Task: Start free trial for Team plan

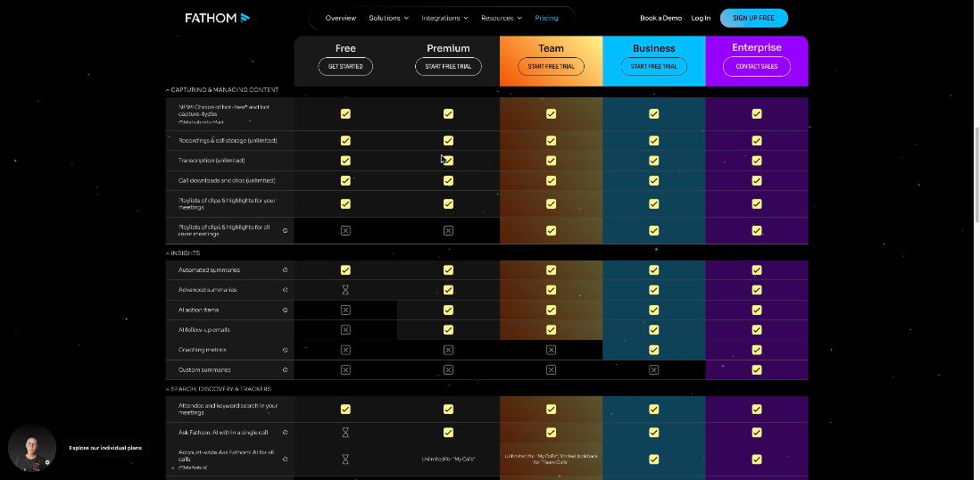Action: click(x=552, y=66)
